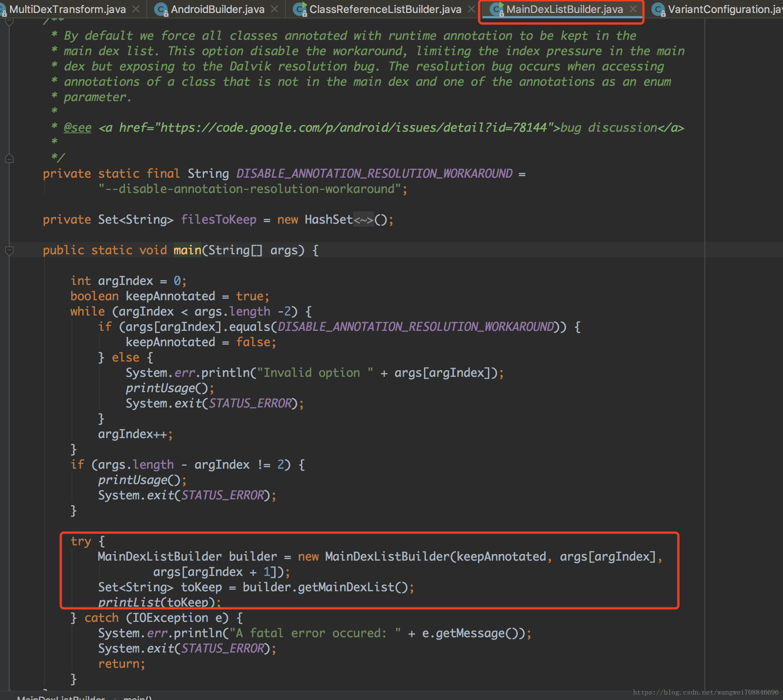The image size is (783, 700).
Task: Click the "--disable-annotation-resolution-workaround" string literal
Action: click(x=250, y=189)
